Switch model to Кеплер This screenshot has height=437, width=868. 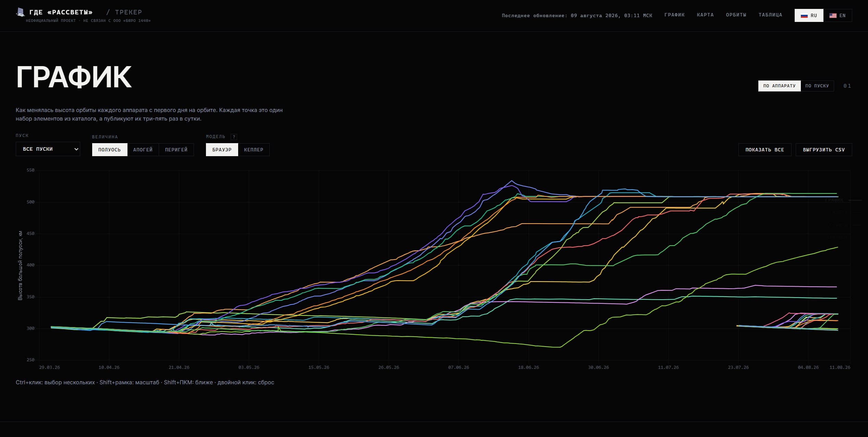[254, 150]
